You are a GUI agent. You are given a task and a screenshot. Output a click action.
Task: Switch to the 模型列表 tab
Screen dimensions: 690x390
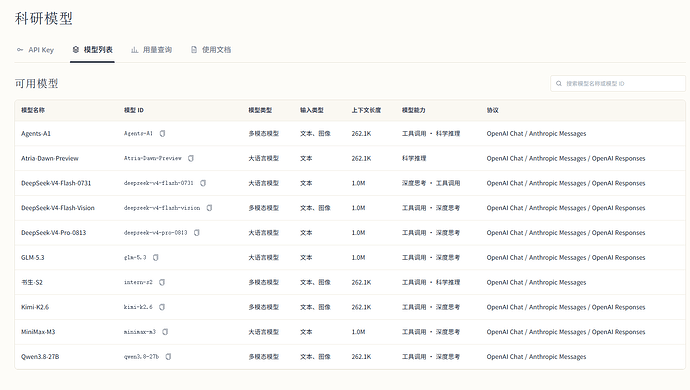(92, 50)
